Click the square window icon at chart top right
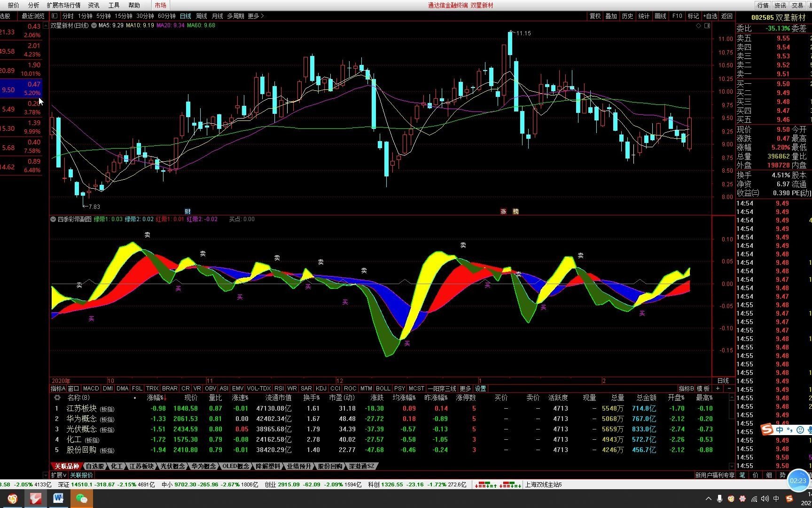812x508 pixels. coord(707,25)
